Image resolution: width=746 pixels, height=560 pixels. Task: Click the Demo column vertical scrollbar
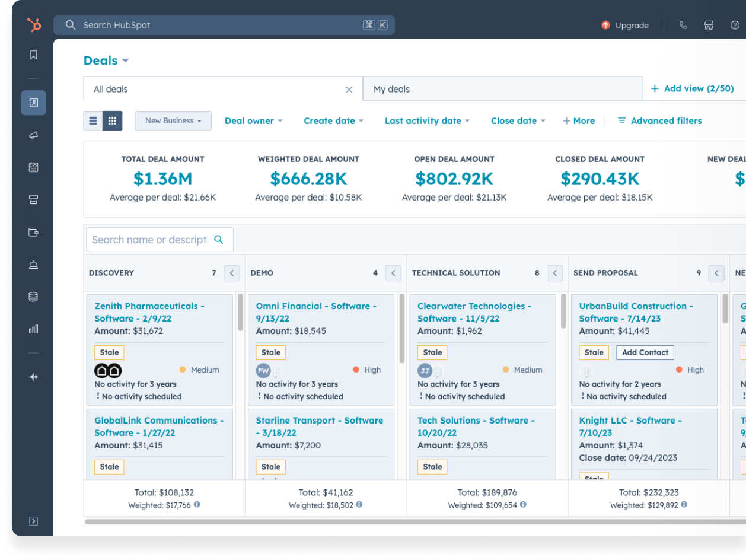point(402,328)
